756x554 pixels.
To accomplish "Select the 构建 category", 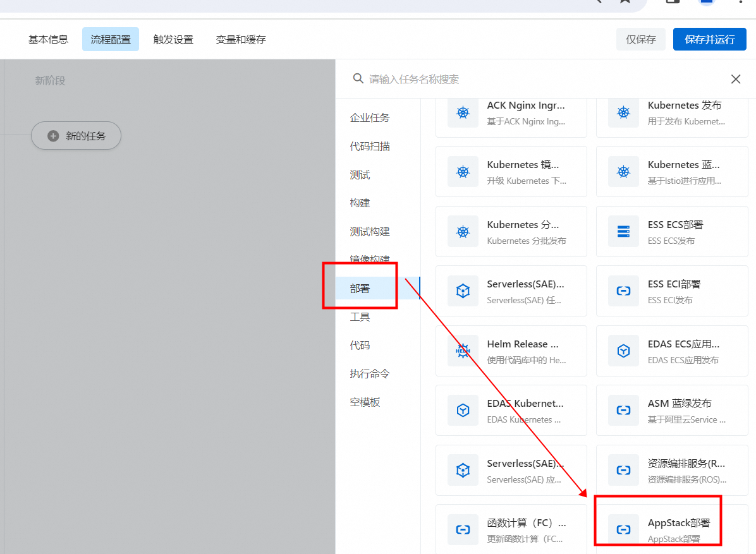I will [x=360, y=203].
